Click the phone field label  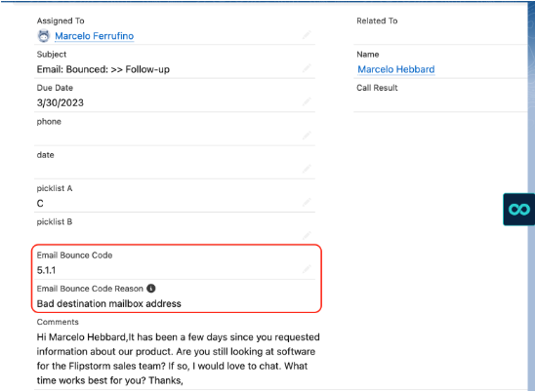49,121
